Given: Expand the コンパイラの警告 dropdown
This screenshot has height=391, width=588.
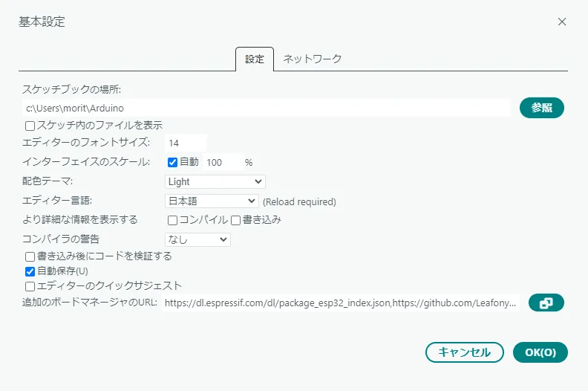Looking at the screenshot, I should tap(197, 239).
